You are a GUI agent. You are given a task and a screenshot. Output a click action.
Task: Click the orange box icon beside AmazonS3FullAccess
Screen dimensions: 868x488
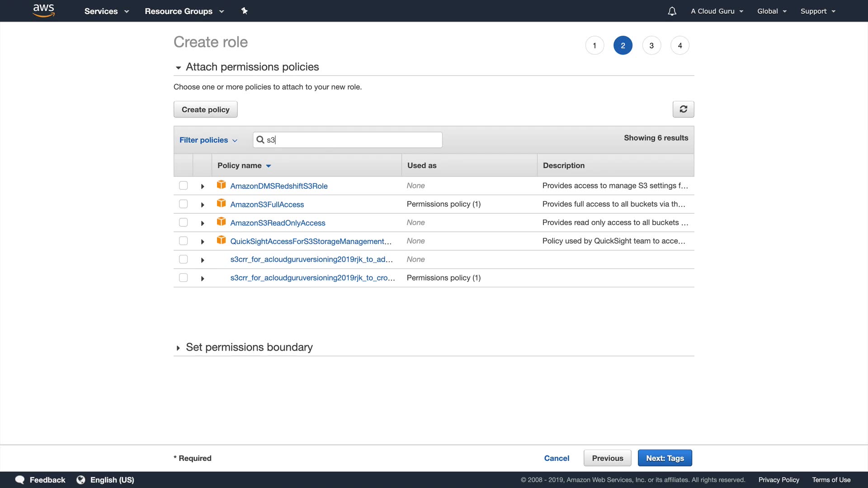[x=221, y=204]
